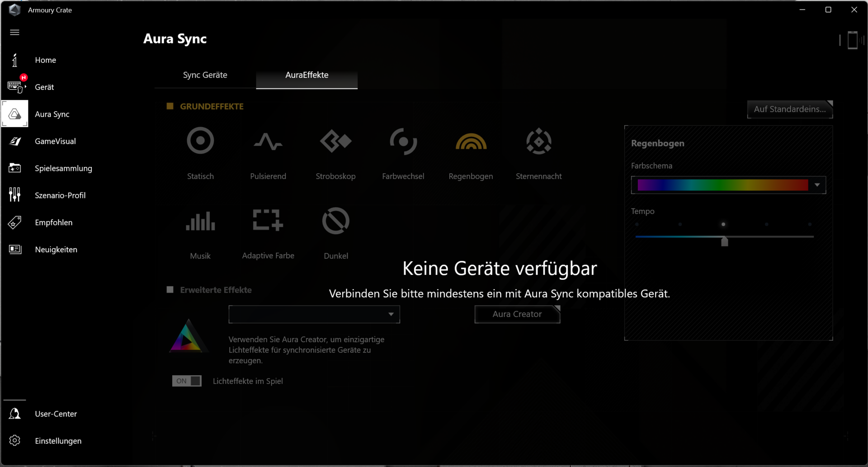Screen dimensions: 868x467
Task: Click the device panel icon in top-right corner
Action: (852, 40)
